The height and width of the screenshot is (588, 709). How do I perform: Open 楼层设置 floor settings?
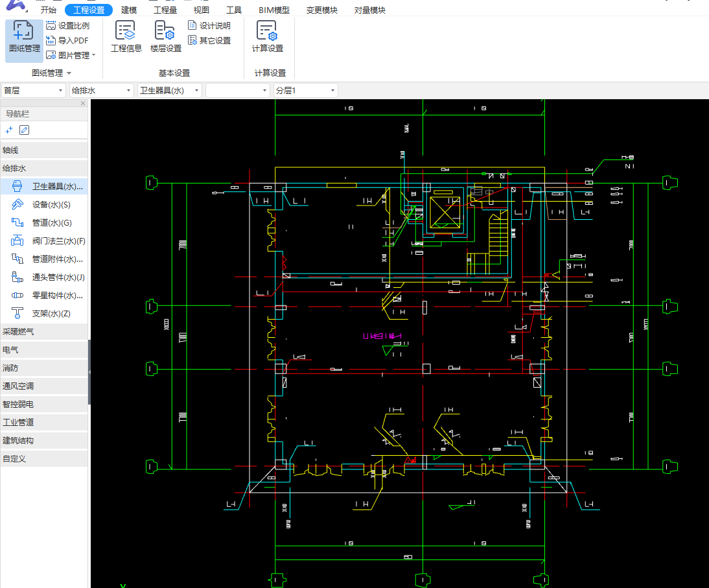pos(165,37)
